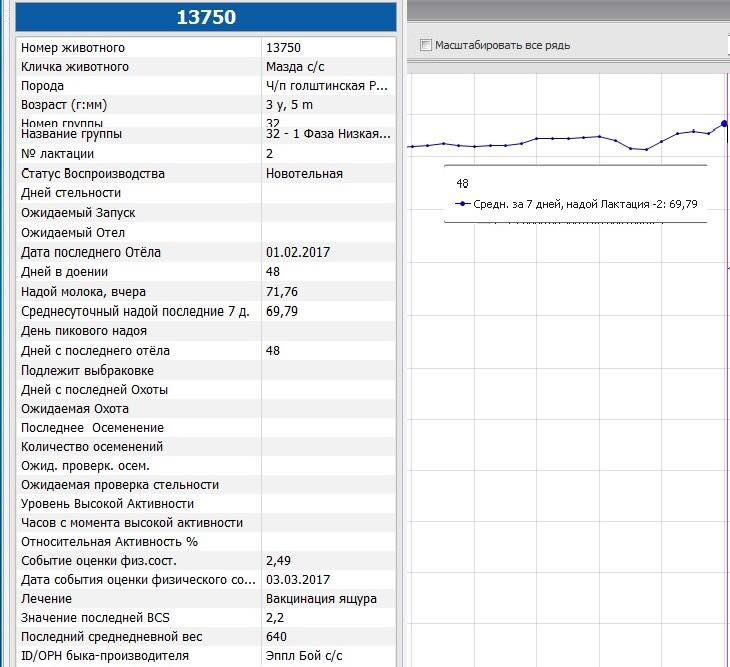The width and height of the screenshot is (730, 667).
Task: Click the 'Количество осеменений' row label
Action: point(92,447)
